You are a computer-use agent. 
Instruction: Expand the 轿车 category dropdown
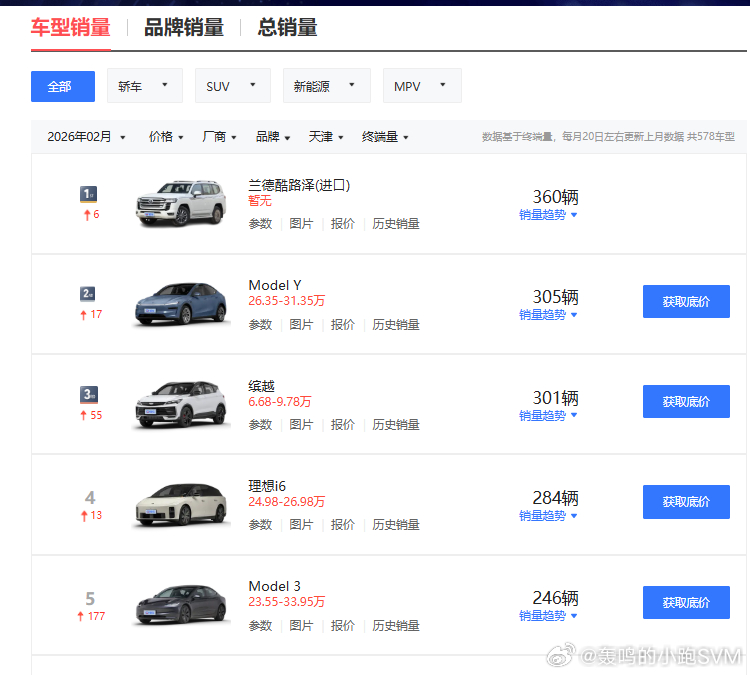click(144, 86)
